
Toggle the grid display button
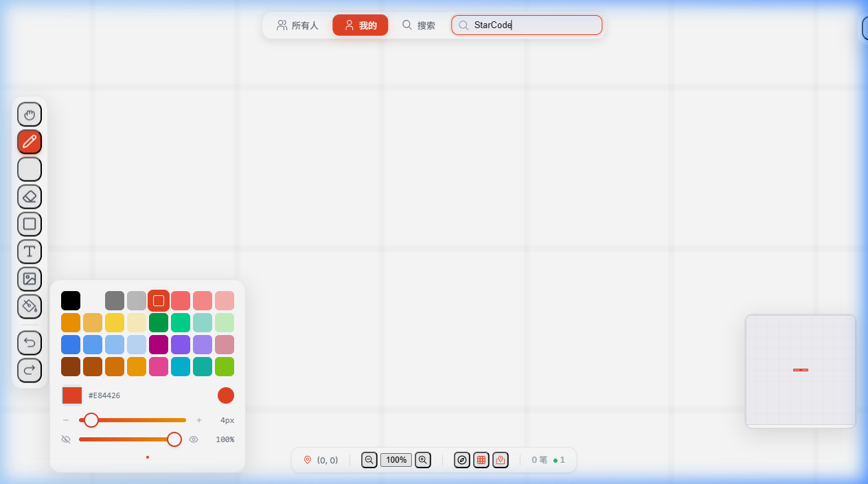(x=481, y=460)
